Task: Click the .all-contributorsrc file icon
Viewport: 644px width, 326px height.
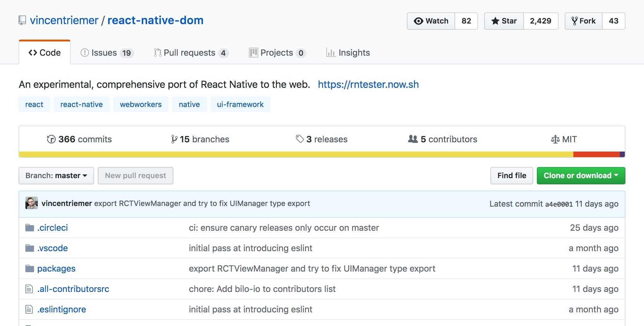Action: coord(29,289)
